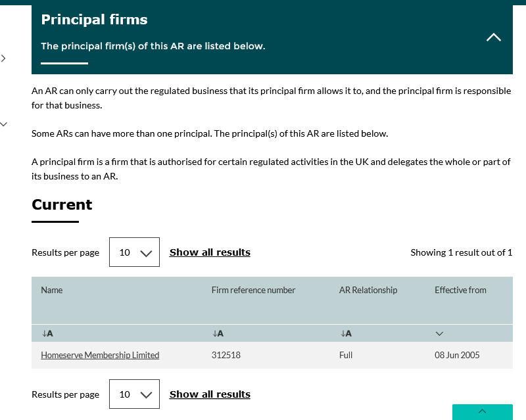Click Show all results below the table
The height and width of the screenshot is (420, 526).
point(210,394)
